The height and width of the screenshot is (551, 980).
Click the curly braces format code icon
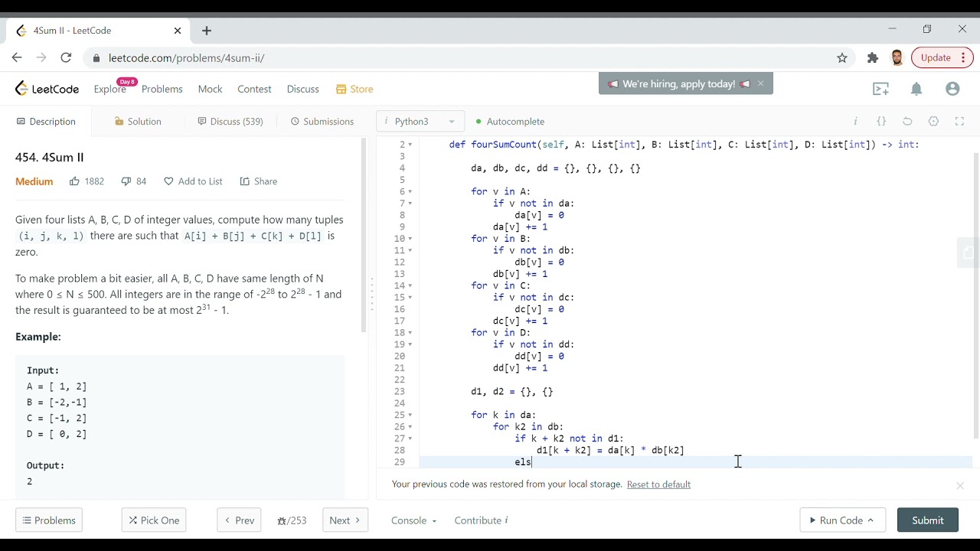click(881, 121)
